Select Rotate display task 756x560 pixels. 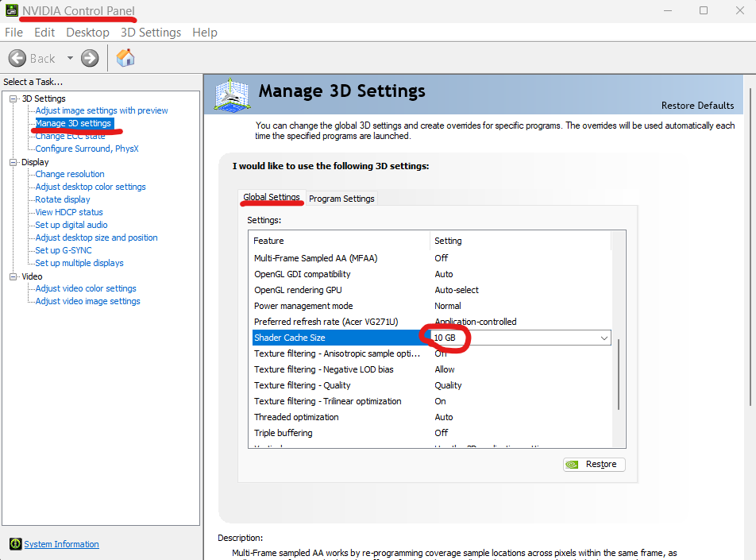point(63,199)
